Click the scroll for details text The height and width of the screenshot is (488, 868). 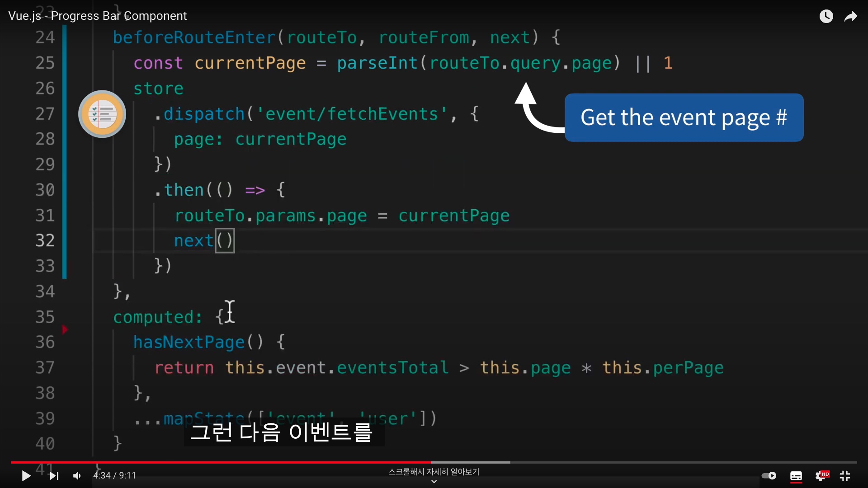(x=434, y=472)
